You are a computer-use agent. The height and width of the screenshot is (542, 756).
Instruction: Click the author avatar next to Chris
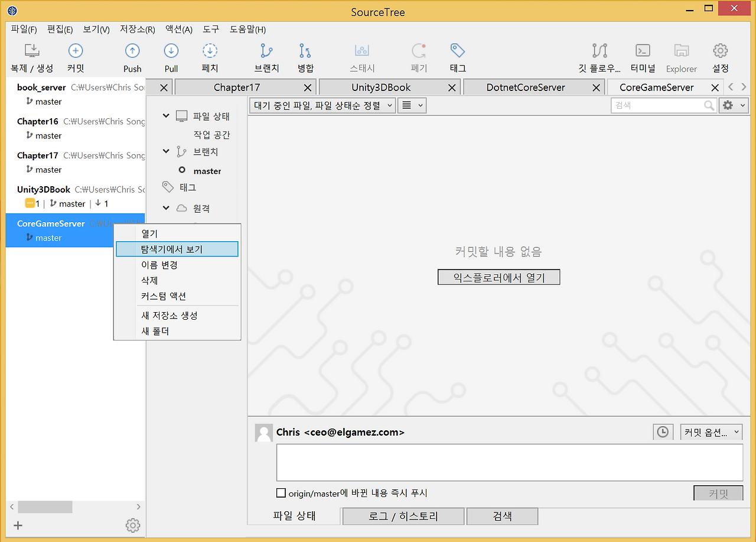tap(264, 433)
